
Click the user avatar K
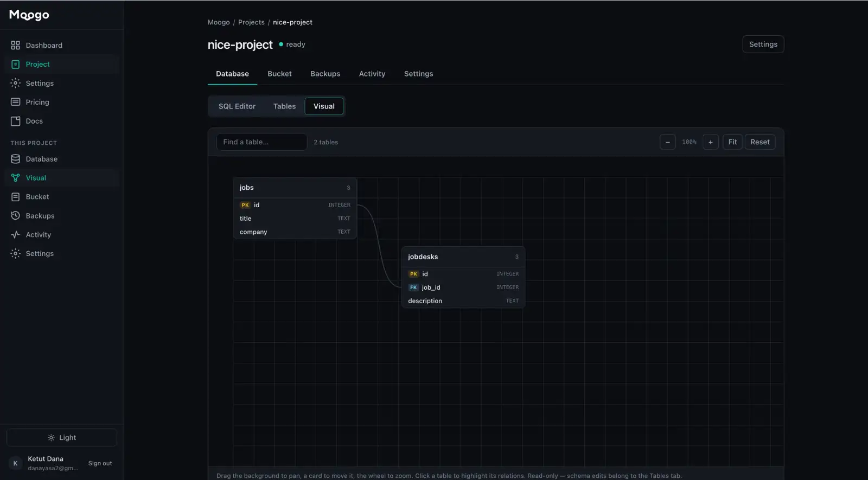[x=15, y=463]
